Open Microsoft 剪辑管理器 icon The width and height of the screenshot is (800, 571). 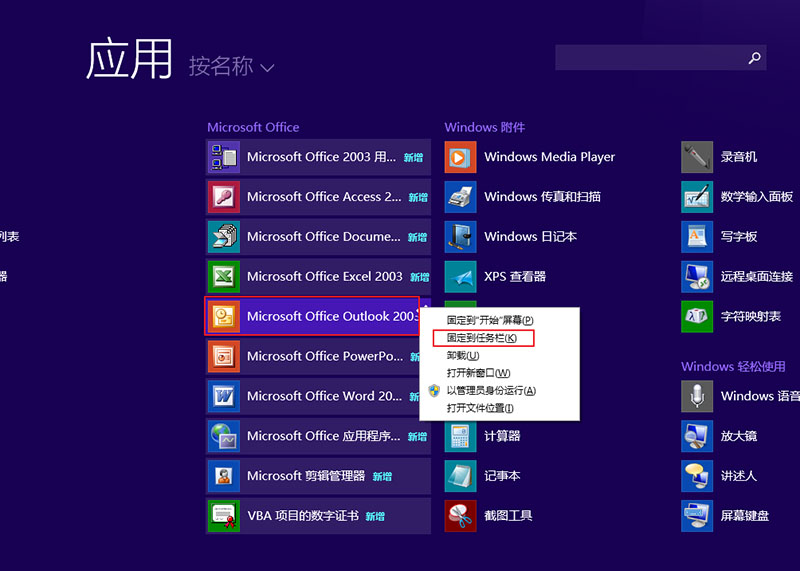tap(224, 476)
